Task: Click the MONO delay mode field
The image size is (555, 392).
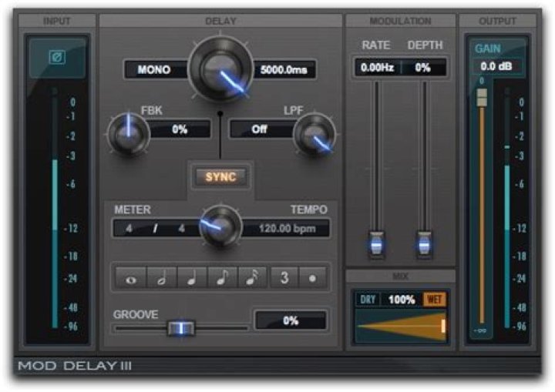Action: coord(155,69)
